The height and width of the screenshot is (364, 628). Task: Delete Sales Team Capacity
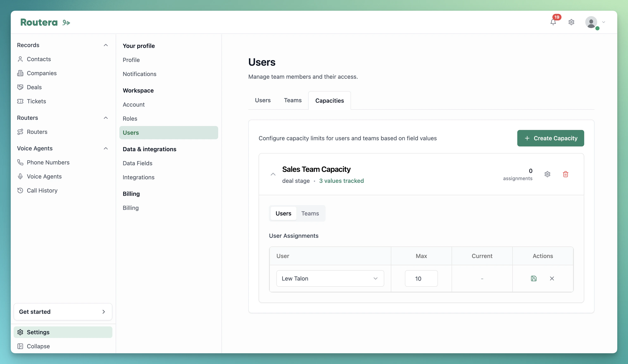[x=565, y=174]
